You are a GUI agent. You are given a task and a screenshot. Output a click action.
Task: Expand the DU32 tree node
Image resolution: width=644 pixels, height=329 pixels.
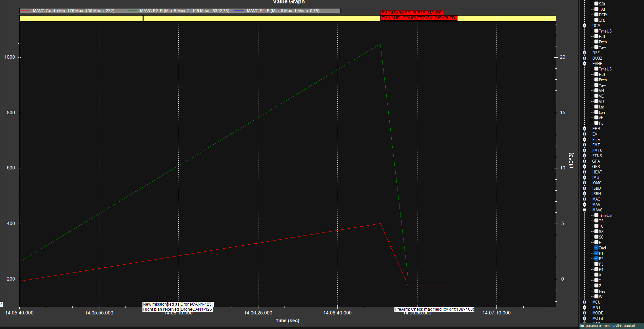click(x=584, y=58)
